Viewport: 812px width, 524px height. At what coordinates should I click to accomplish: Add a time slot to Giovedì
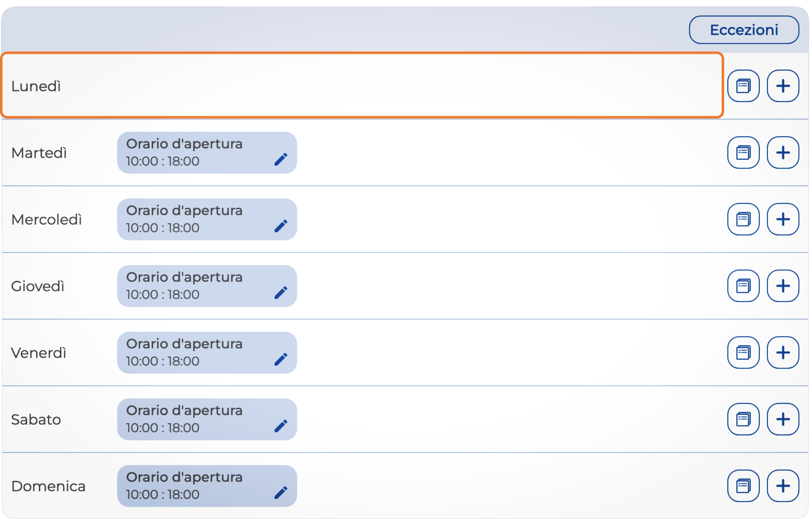click(x=783, y=286)
